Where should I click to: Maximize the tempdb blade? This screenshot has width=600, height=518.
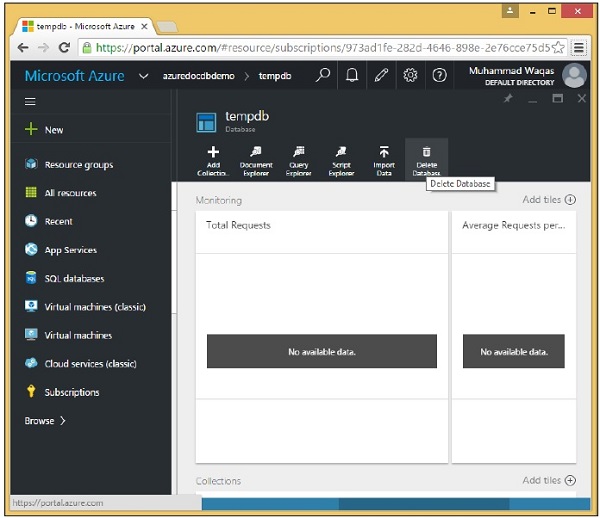click(x=558, y=99)
